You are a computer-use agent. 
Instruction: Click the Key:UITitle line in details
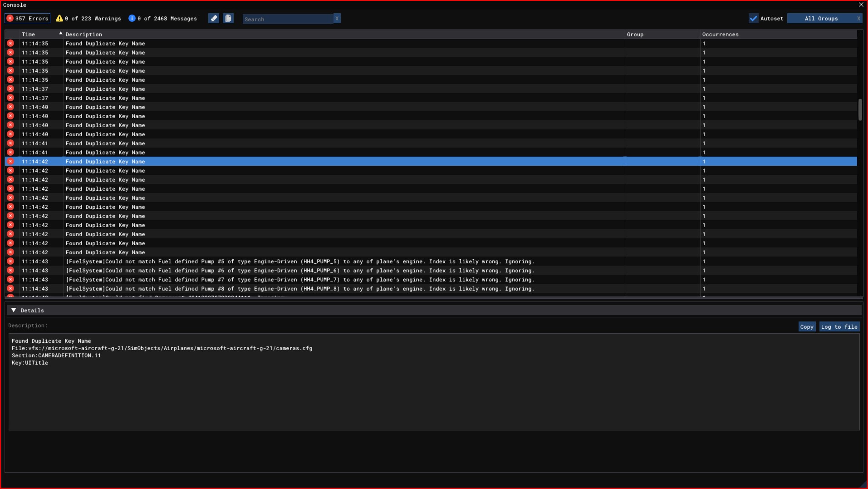(x=30, y=363)
